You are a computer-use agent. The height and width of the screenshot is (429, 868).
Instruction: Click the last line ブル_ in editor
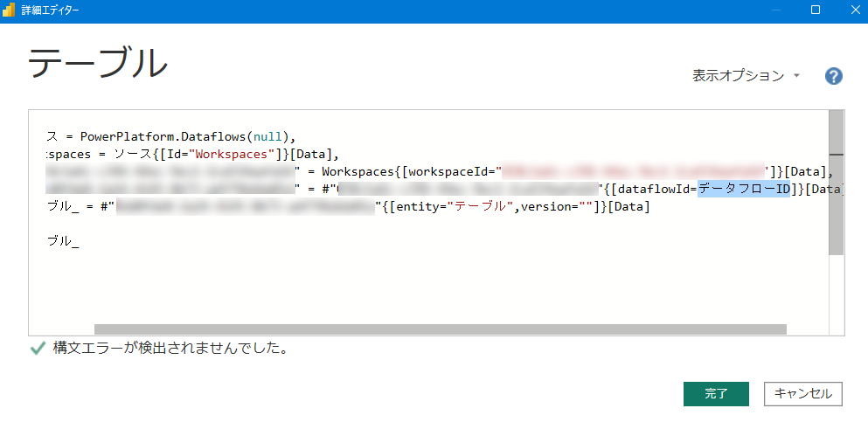(63, 241)
